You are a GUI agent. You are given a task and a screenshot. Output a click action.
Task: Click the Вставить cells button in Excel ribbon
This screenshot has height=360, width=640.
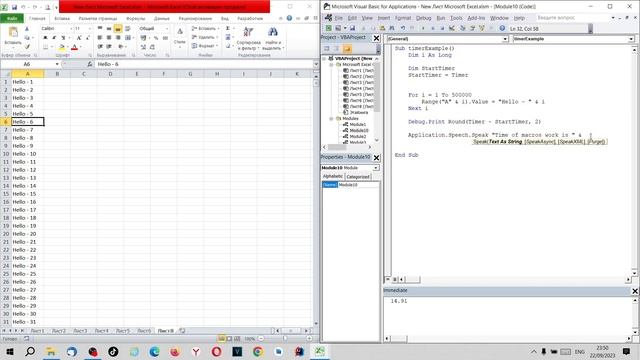click(x=205, y=29)
